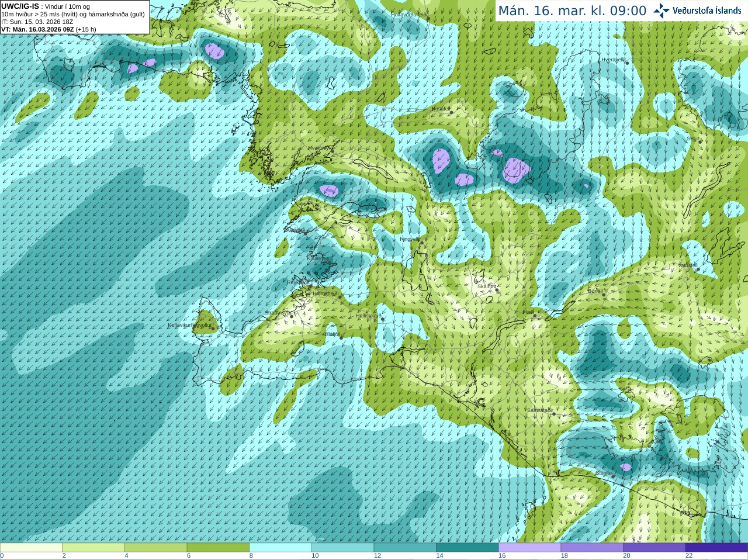The image size is (748, 560).
Task: Click the Skálholt station label
Action: pyautogui.click(x=486, y=286)
